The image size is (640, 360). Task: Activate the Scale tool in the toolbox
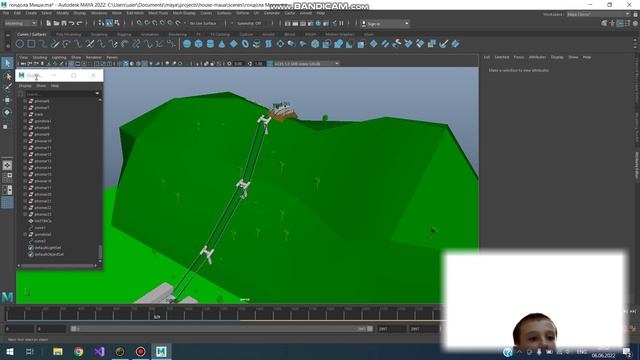pos(6,127)
